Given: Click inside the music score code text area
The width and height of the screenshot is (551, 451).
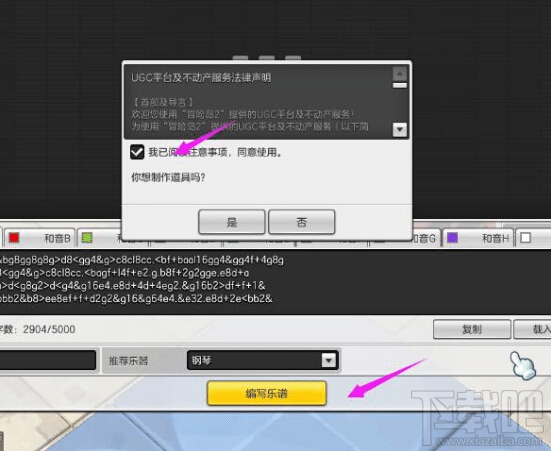Looking at the screenshot, I should [276, 282].
